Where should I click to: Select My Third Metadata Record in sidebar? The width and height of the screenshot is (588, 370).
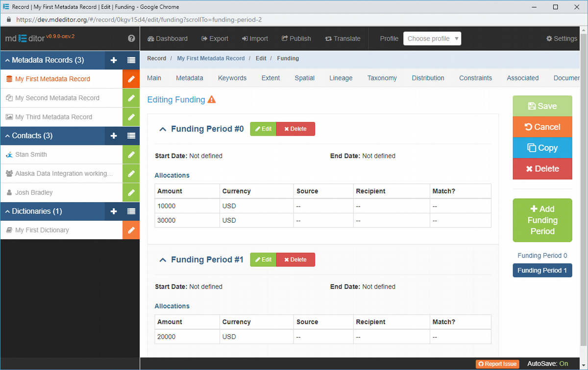click(54, 117)
